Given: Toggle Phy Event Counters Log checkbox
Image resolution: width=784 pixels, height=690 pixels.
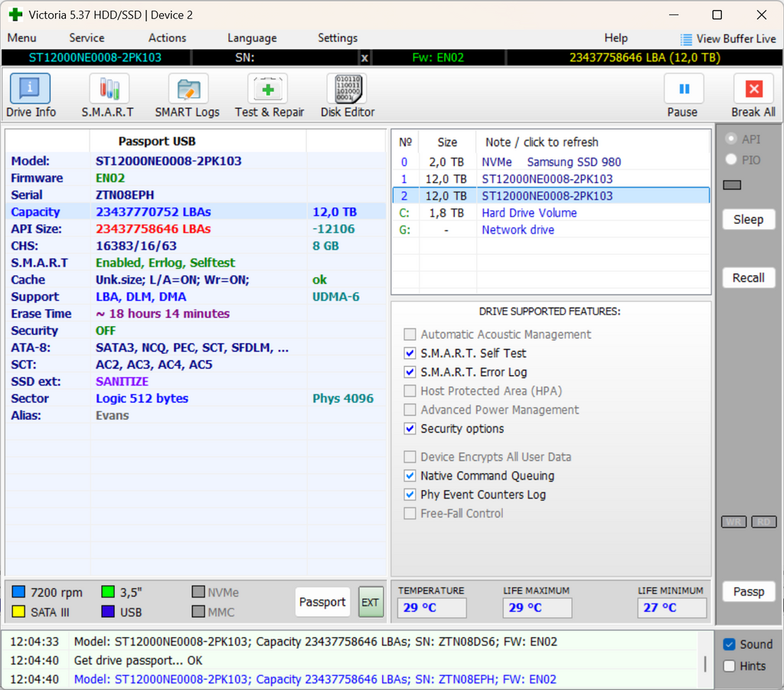Looking at the screenshot, I should click(410, 495).
